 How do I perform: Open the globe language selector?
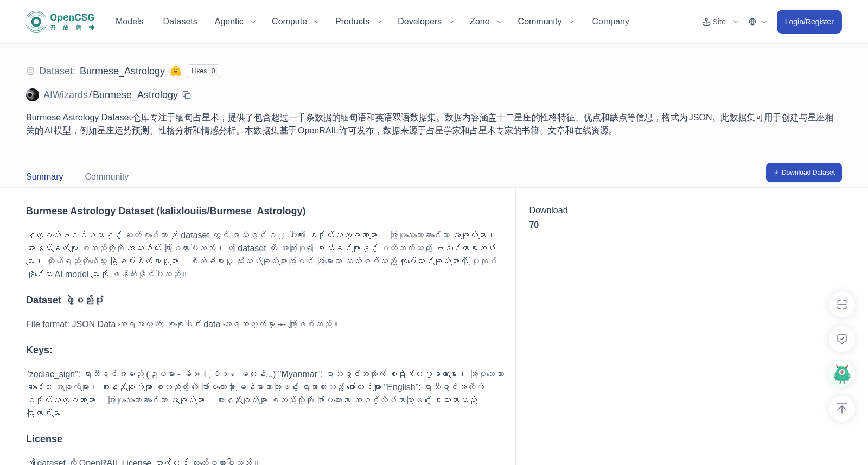(752, 22)
